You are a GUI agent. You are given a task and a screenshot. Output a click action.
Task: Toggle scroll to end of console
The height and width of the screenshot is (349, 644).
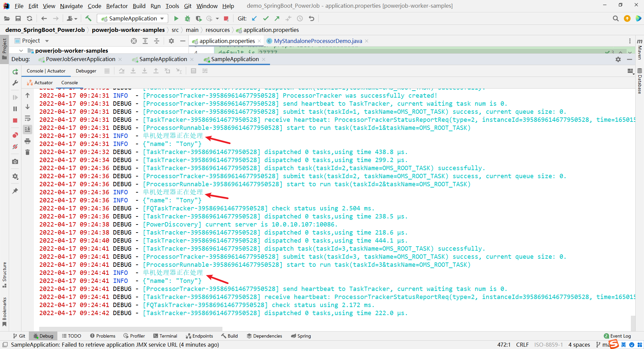tap(28, 129)
